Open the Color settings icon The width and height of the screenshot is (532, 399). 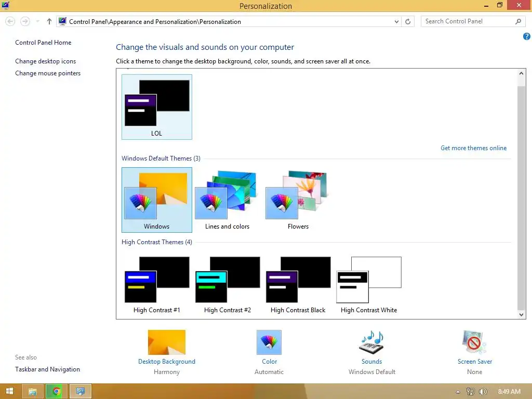click(269, 342)
